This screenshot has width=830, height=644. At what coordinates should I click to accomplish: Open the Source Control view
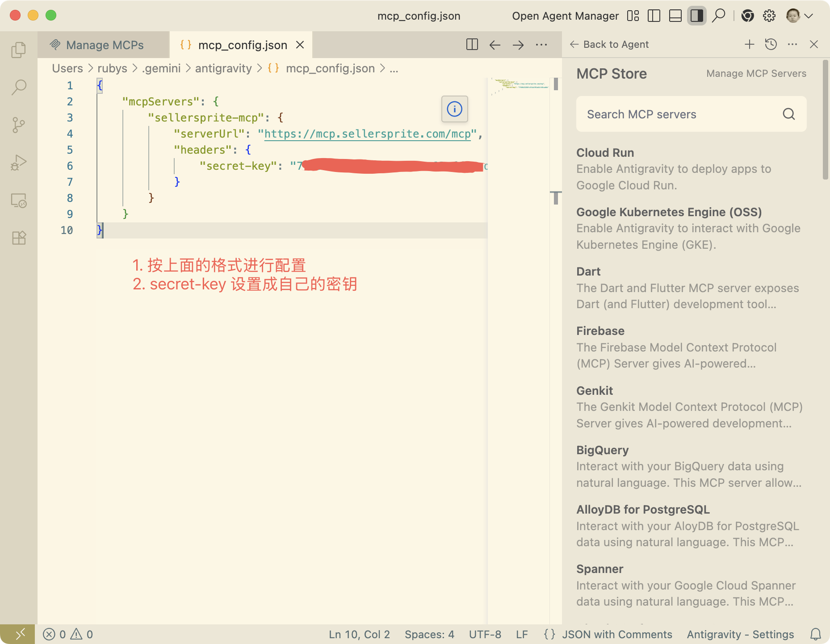(18, 125)
